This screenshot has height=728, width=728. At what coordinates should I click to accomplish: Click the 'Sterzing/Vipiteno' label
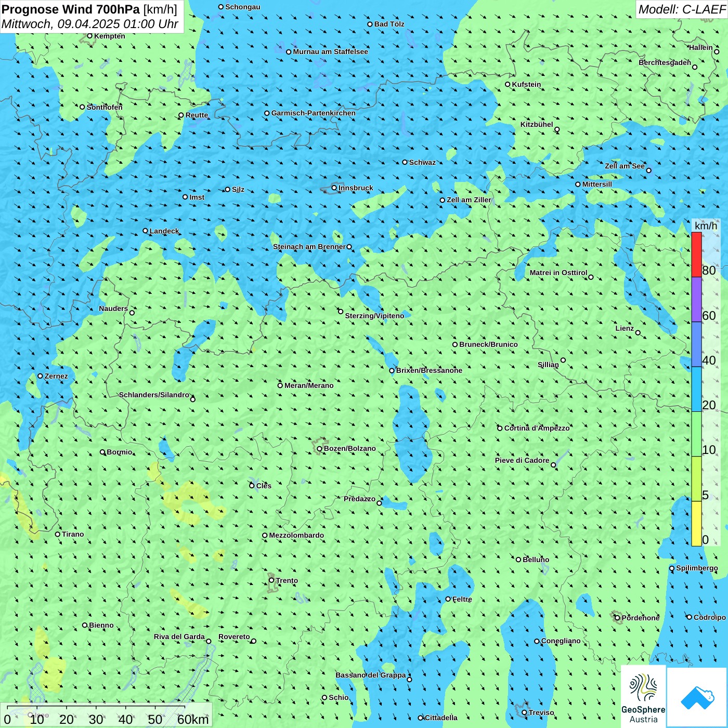pyautogui.click(x=374, y=316)
